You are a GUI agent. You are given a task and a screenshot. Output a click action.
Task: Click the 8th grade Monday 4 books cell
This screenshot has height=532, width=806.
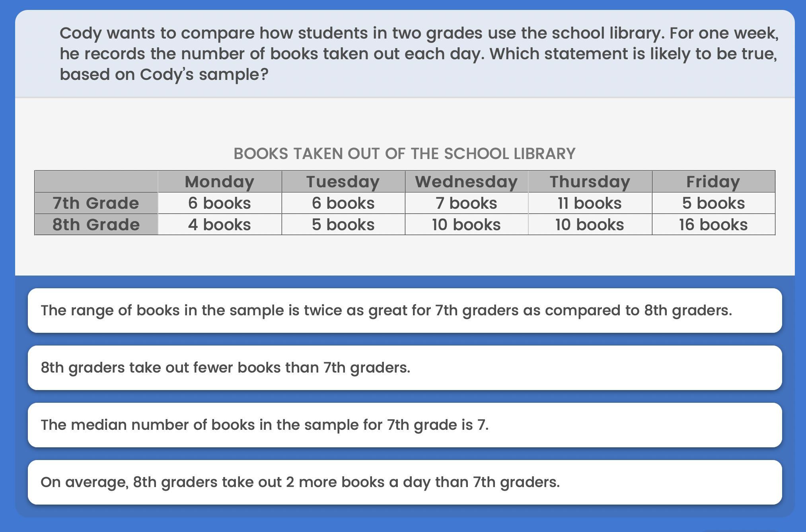click(220, 225)
